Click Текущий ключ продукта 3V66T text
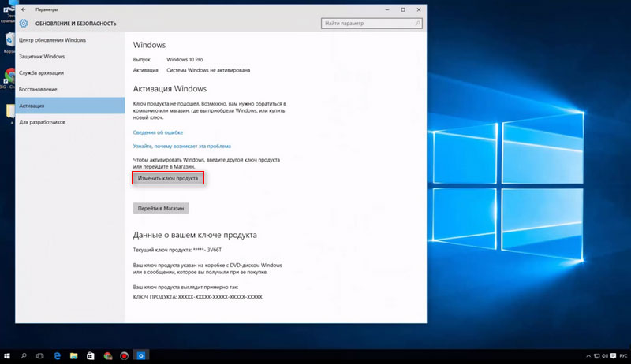631x364 pixels. (177, 250)
